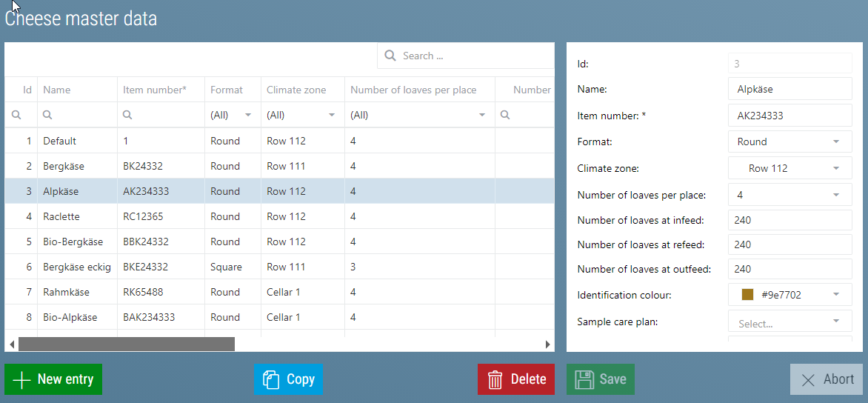
Task: Sort by Climate zone column header
Action: click(x=296, y=90)
